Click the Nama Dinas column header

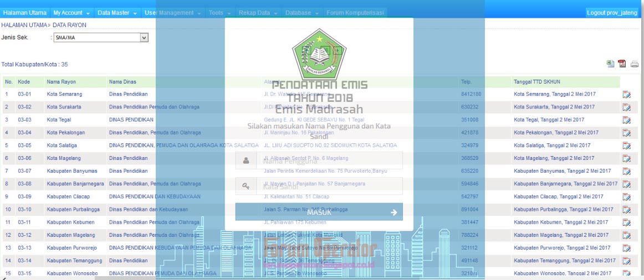click(123, 82)
